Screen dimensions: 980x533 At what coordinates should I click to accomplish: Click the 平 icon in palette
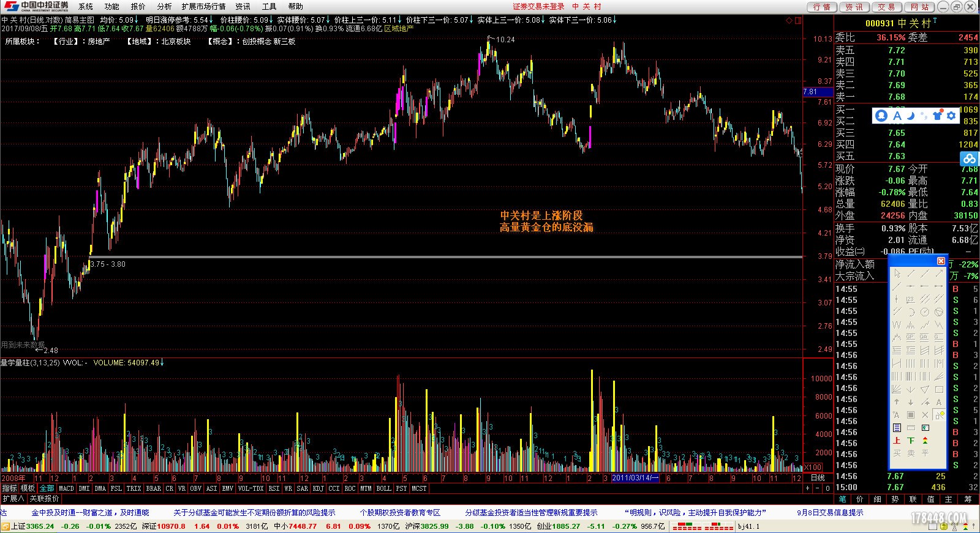(x=925, y=453)
